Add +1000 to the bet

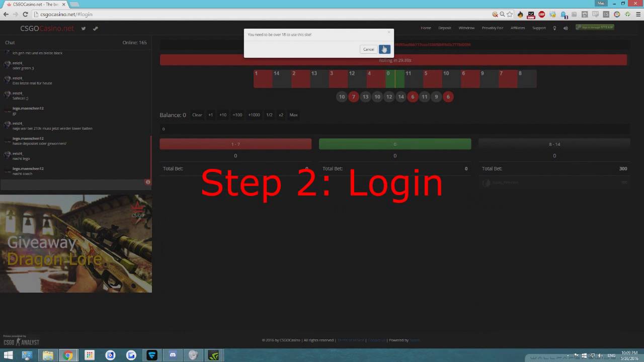254,115
